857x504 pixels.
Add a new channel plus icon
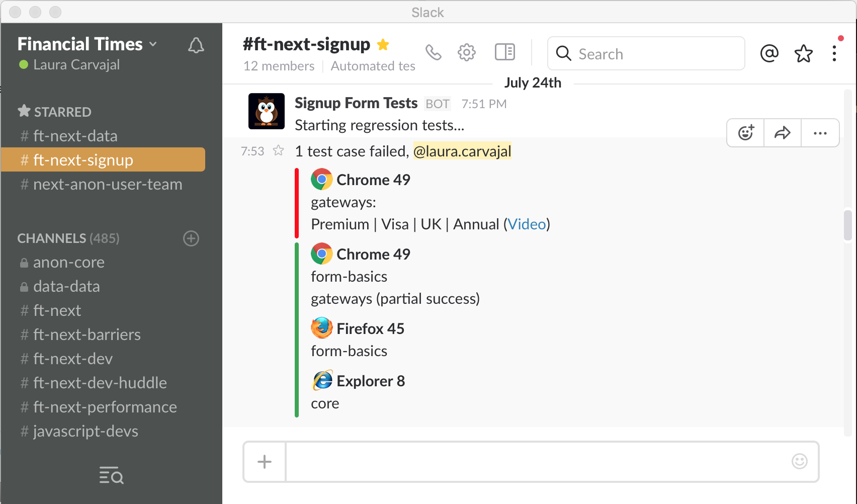191,238
